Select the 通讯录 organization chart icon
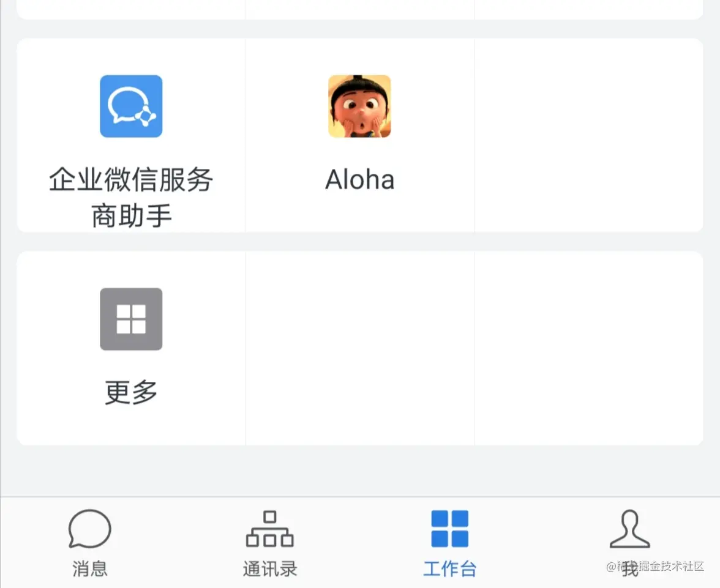Viewport: 720px width, 588px height. 269,529
